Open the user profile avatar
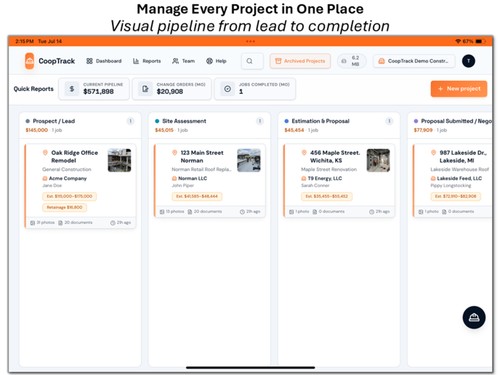 pos(468,61)
